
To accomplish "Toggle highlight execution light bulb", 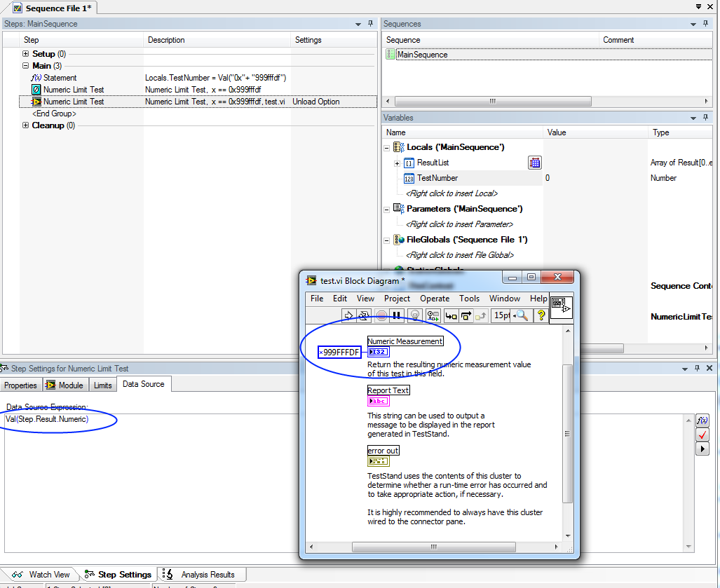I will click(415, 316).
